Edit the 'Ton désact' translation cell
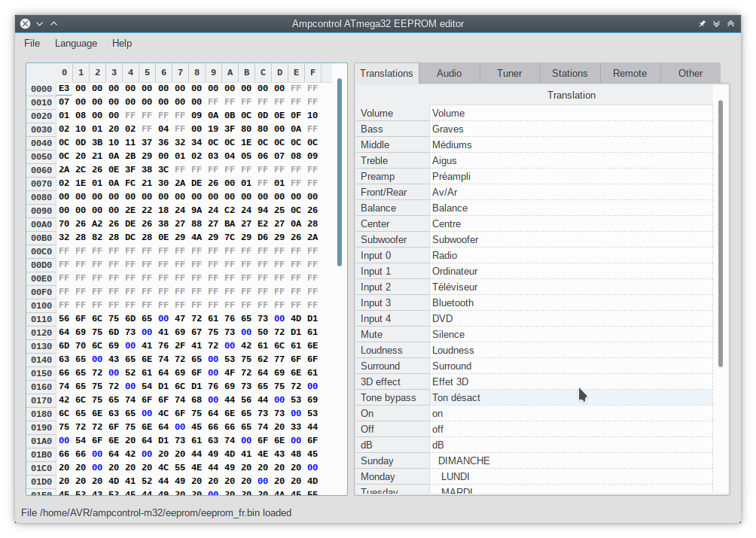The height and width of the screenshot is (538, 756). [571, 398]
